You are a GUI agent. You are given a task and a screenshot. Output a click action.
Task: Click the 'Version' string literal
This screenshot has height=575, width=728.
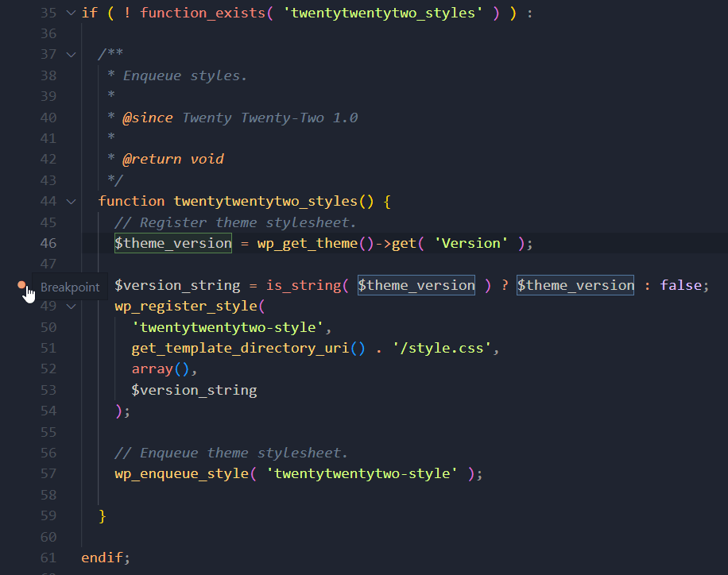[x=470, y=243]
